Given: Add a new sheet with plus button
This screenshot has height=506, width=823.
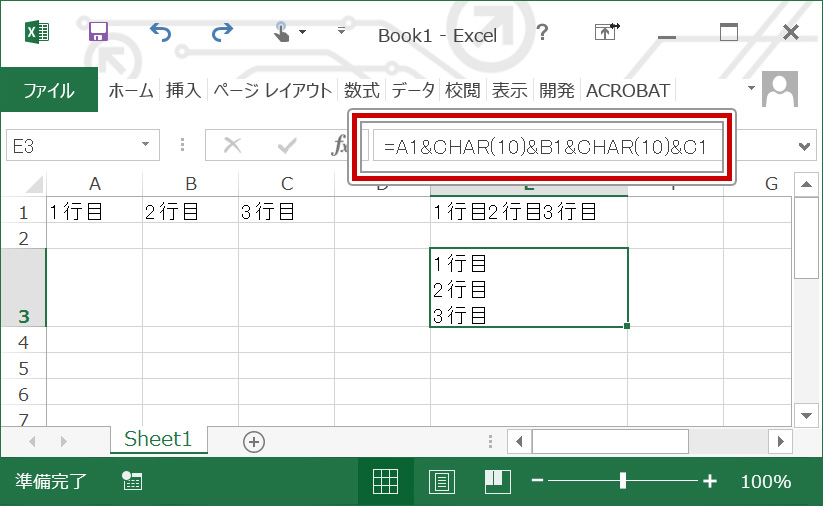Looking at the screenshot, I should click(x=254, y=442).
